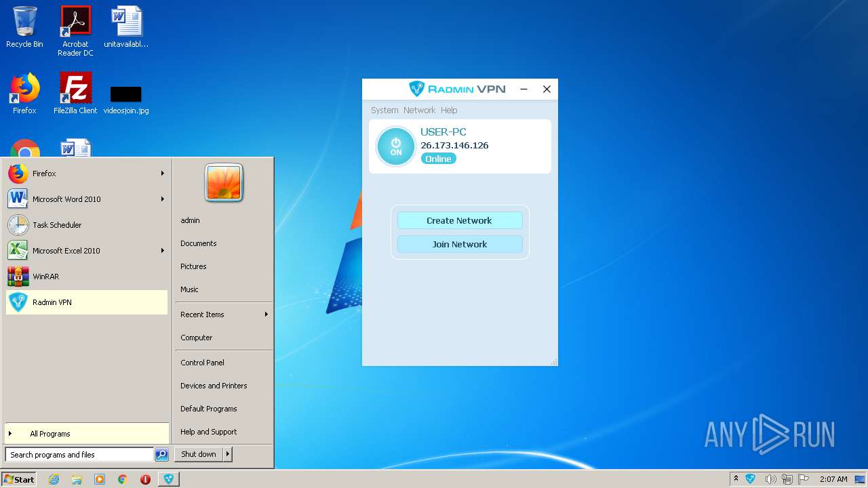The width and height of the screenshot is (868, 488).
Task: Open the Acrobat Reader DC desktop shortcut
Action: tap(75, 31)
